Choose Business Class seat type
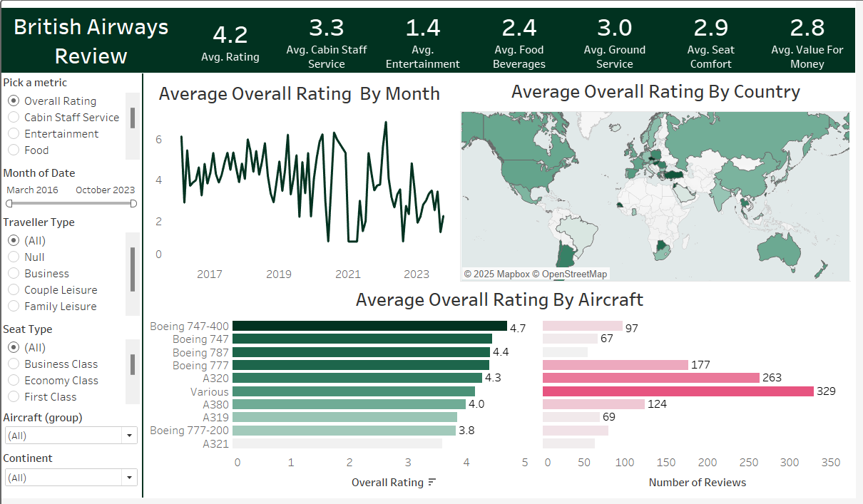Viewport: 863px width, 504px height. click(x=14, y=364)
